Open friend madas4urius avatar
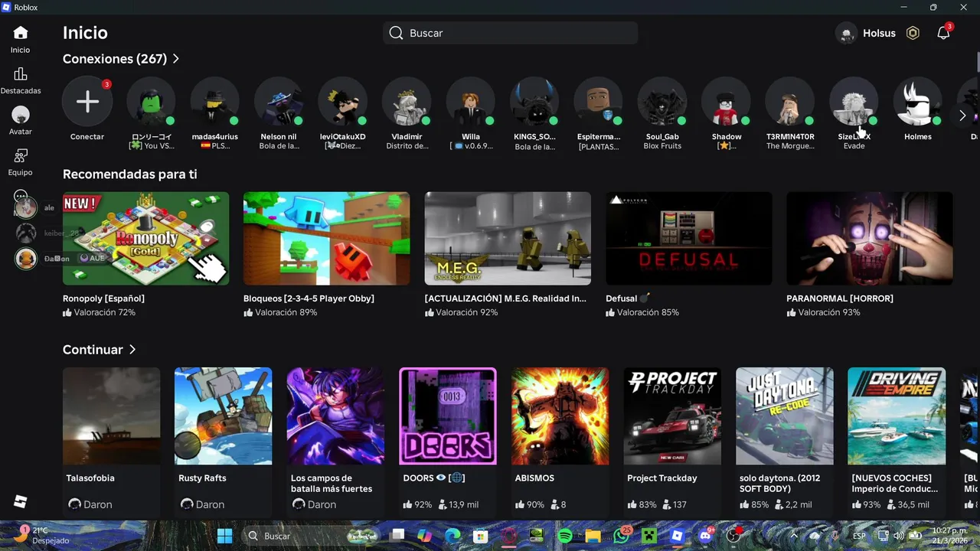This screenshot has height=551, width=980. tap(214, 102)
